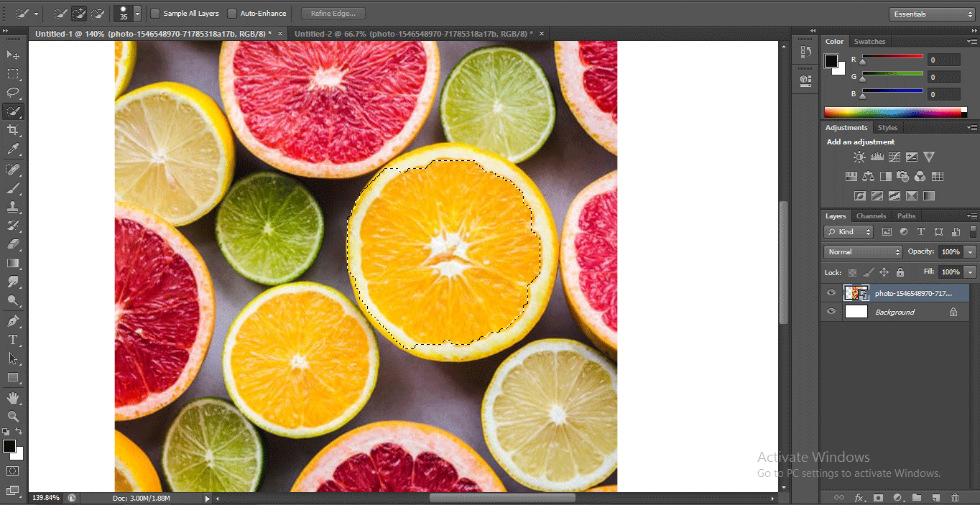This screenshot has width=980, height=505.
Task: Activate the Untitled-1 document tab
Action: coord(153,34)
